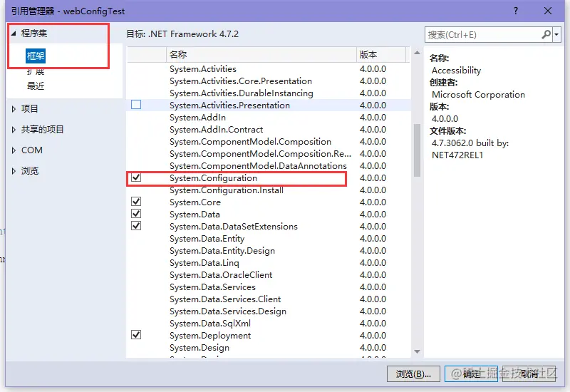
Task: Select the System.Data.Linq row
Action: (x=269, y=262)
